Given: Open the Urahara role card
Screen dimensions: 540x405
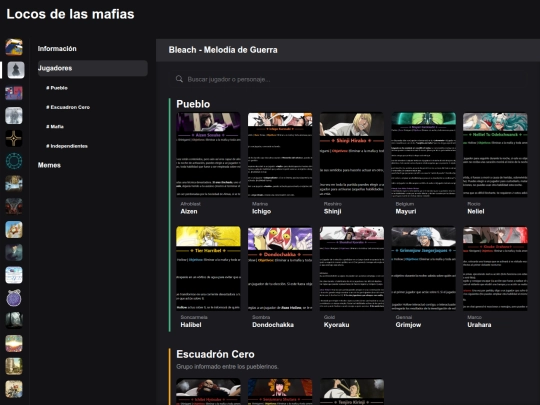Looking at the screenshot, I should (495, 268).
